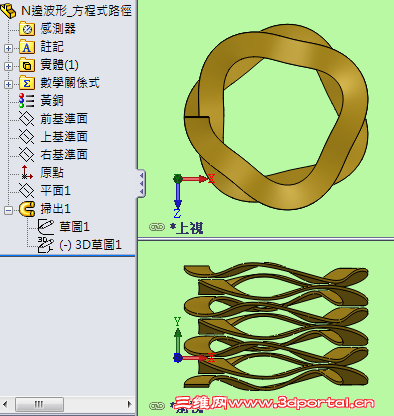Select the 掃出1 feature label

pos(55,208)
